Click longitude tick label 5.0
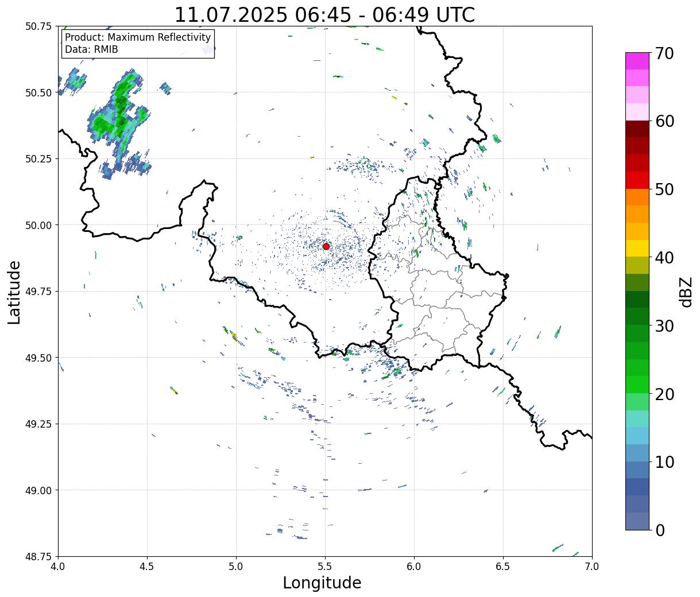This screenshot has height=597, width=700. pyautogui.click(x=236, y=567)
